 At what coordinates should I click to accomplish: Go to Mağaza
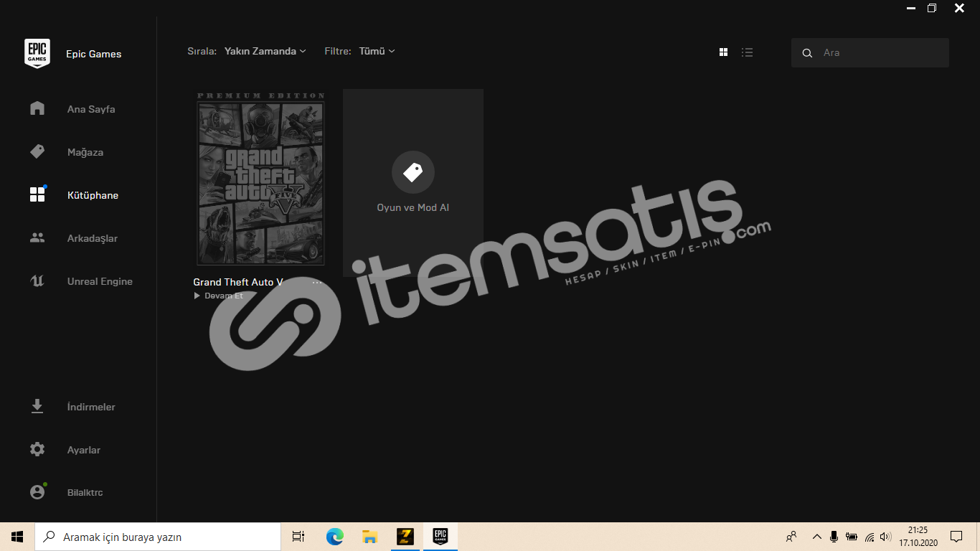pos(85,152)
